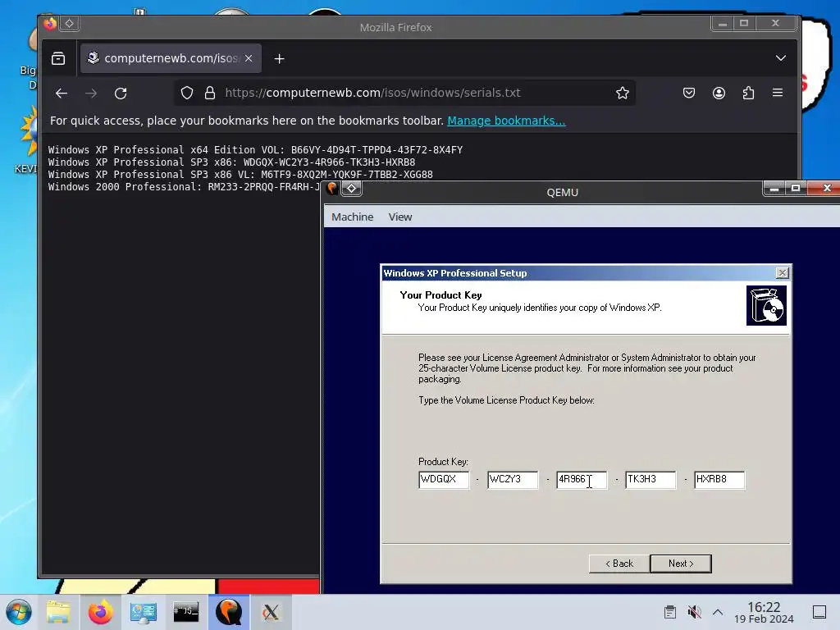Viewport: 840px width, 630px height.
Task: Open the file manager from taskbar
Action: tap(58, 612)
